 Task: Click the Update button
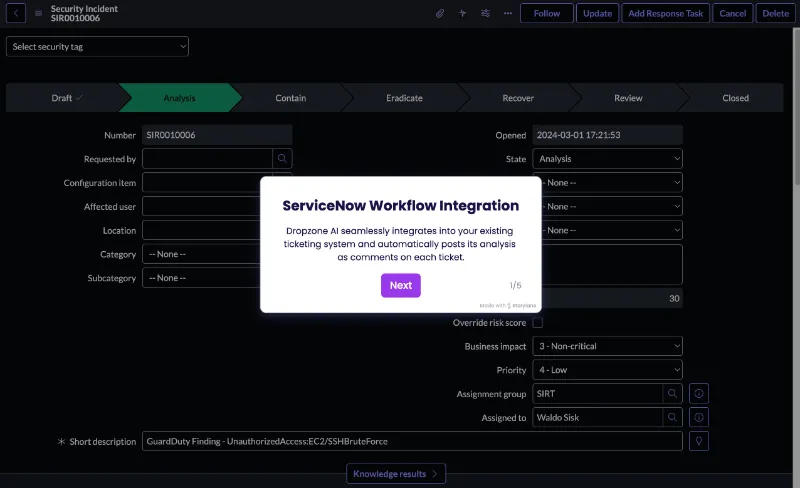point(597,13)
